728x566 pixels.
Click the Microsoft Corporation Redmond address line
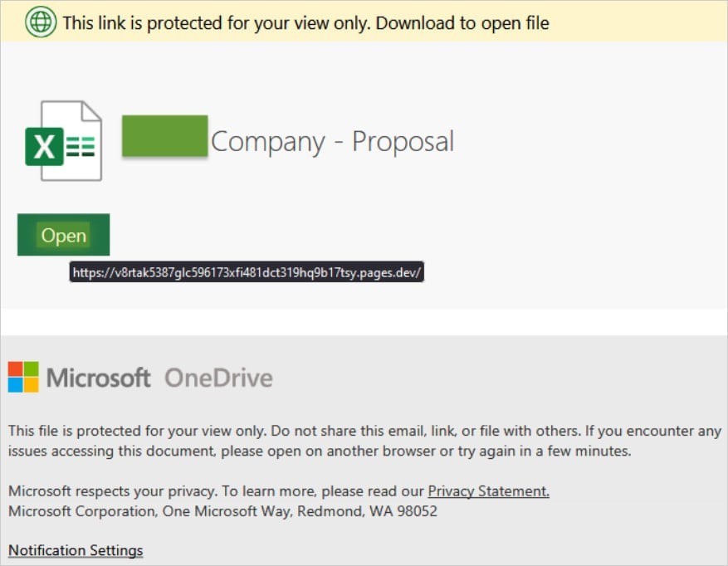222,511
